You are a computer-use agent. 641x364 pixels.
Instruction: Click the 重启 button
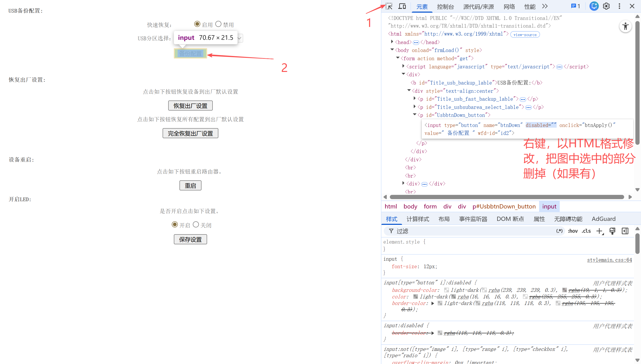pyautogui.click(x=190, y=186)
